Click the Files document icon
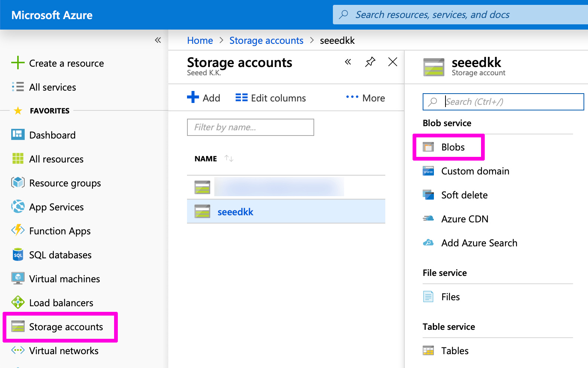588x368 pixels. 428,296
